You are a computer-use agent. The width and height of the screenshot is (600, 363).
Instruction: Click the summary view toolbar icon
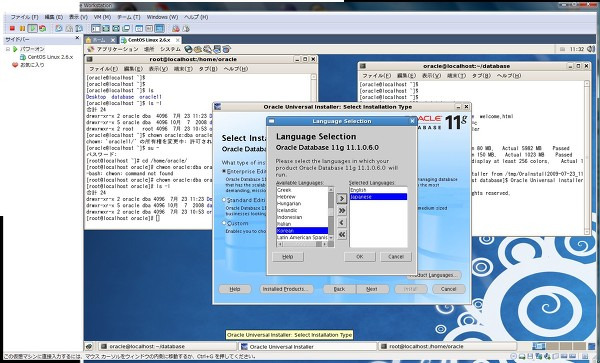click(139, 28)
